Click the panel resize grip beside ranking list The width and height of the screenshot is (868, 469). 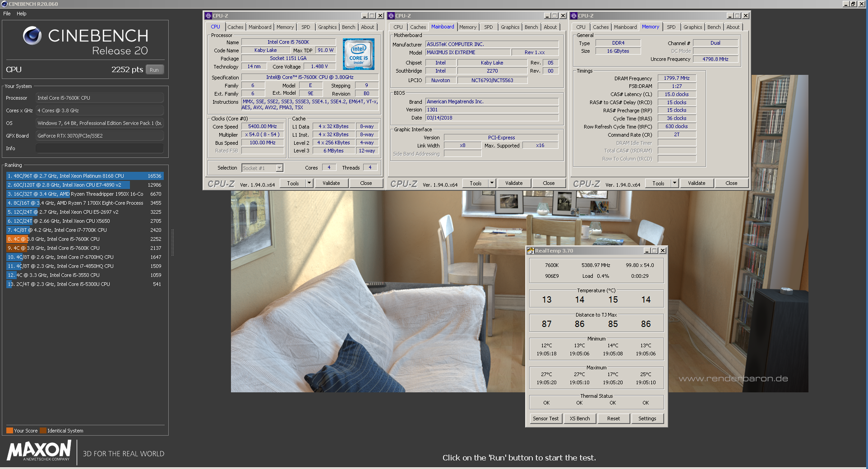tap(172, 242)
